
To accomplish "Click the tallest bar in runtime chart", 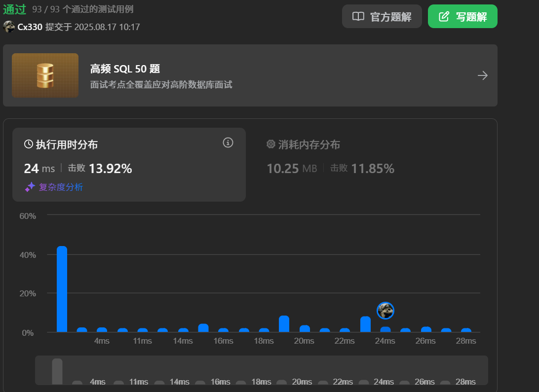I will [x=62, y=289].
